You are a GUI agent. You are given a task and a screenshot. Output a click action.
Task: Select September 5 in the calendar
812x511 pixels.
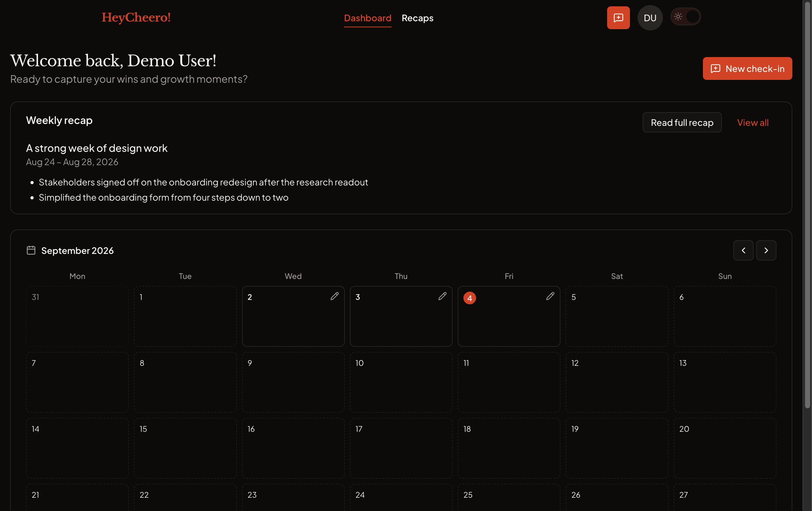[617, 316]
